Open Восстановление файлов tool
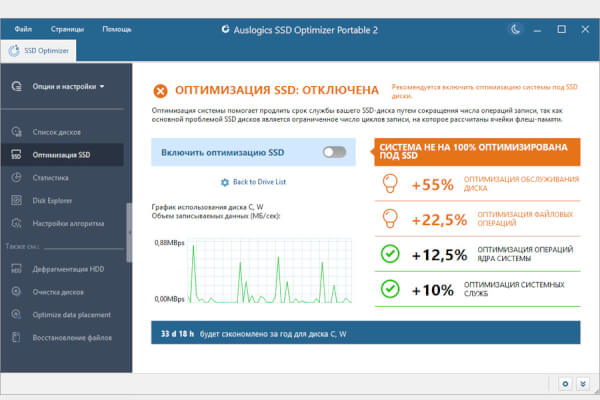 pos(72,338)
